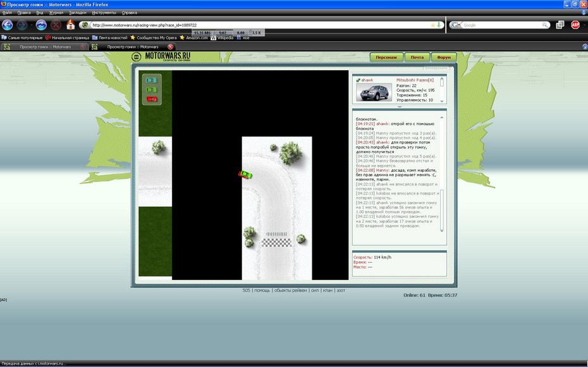The height and width of the screenshot is (367, 588).
Task: Open the Home page icon
Action: pyautogui.click(x=71, y=25)
